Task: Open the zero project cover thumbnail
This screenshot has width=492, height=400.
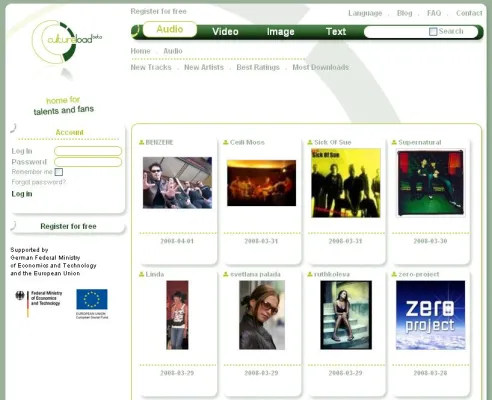Action: [x=430, y=315]
